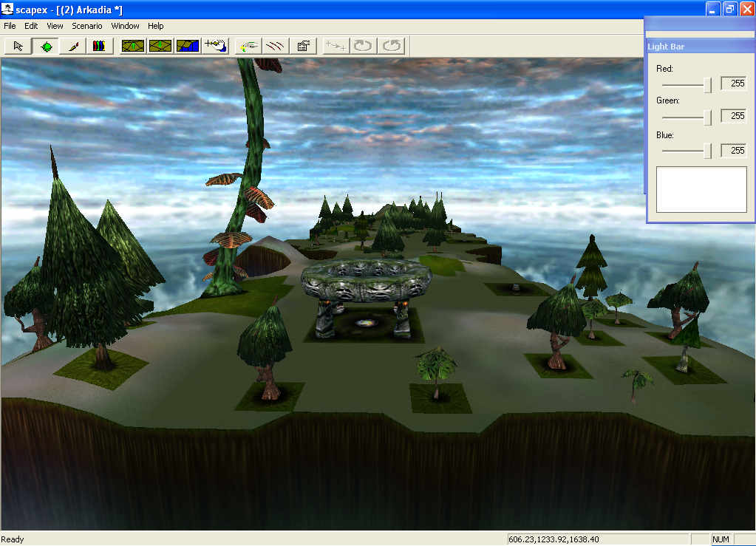
Task: Click the NUM indicator in status bar
Action: pos(721,539)
